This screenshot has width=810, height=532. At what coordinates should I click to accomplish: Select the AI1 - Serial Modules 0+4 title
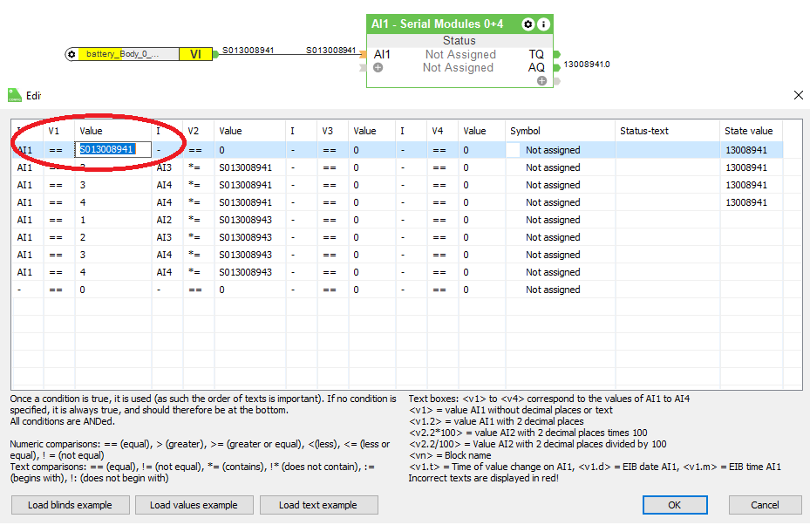[x=437, y=24]
